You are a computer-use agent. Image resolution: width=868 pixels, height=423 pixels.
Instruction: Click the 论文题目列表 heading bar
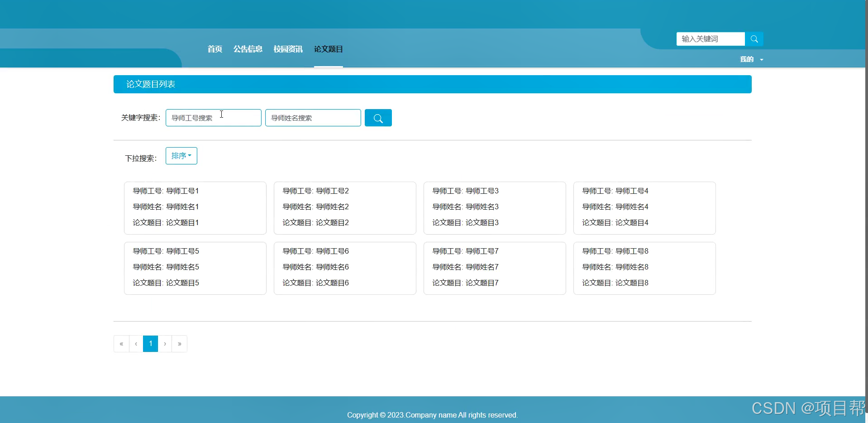tap(433, 84)
